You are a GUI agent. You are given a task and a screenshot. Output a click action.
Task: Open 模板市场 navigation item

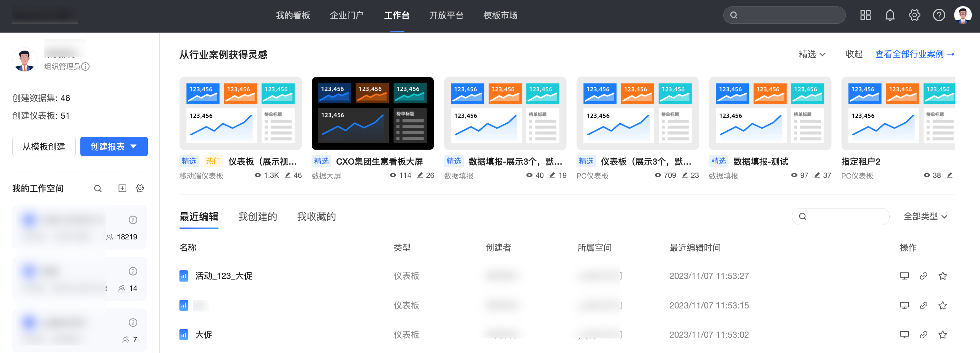[x=500, y=15]
